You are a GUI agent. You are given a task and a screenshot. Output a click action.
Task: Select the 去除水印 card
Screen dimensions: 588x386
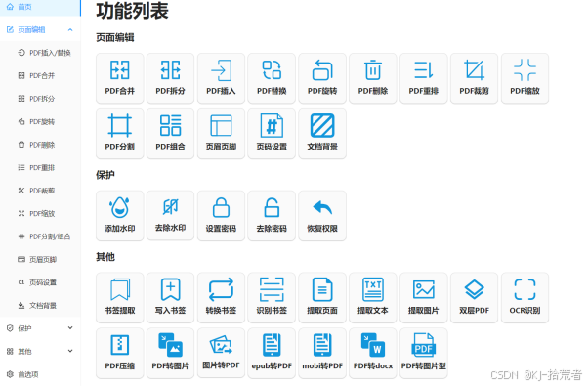(x=170, y=215)
